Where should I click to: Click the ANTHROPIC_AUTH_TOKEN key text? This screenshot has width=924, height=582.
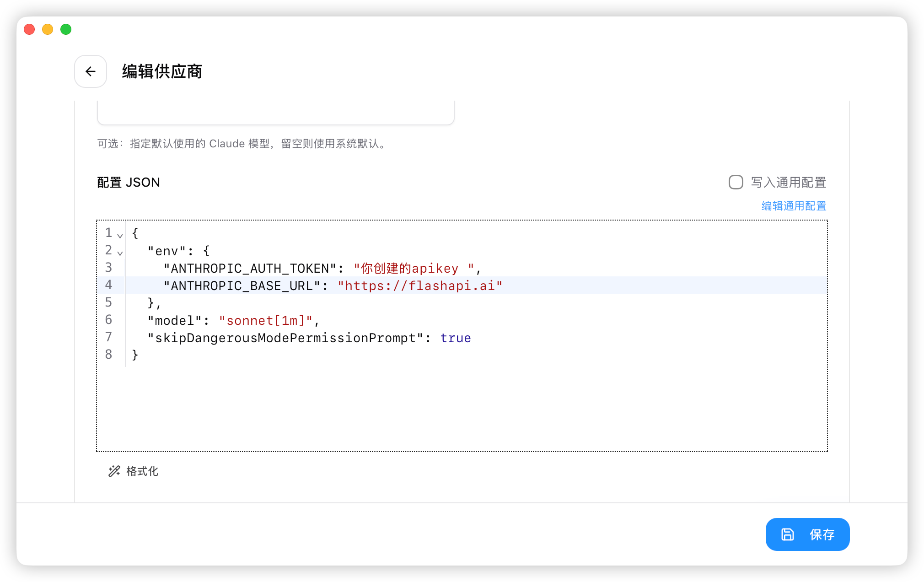pos(250,269)
